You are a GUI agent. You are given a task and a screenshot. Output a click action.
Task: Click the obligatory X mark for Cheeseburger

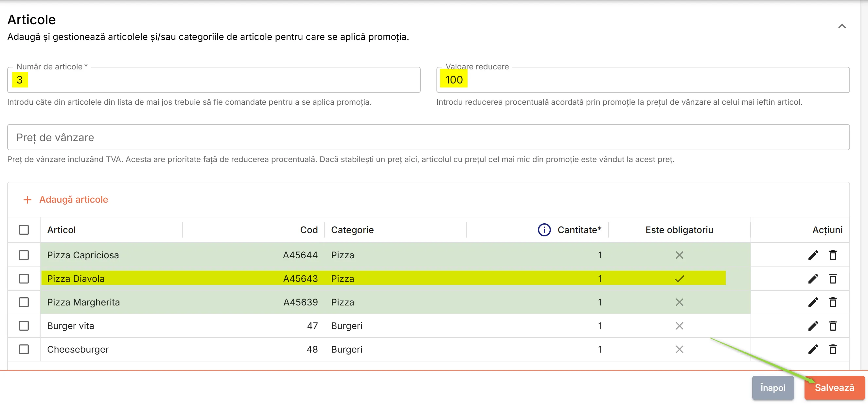(x=679, y=350)
